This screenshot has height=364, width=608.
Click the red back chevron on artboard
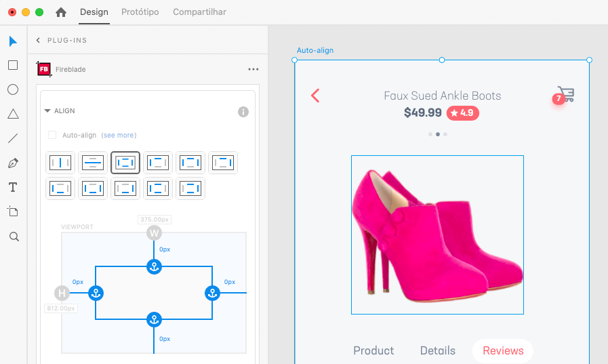click(x=315, y=96)
